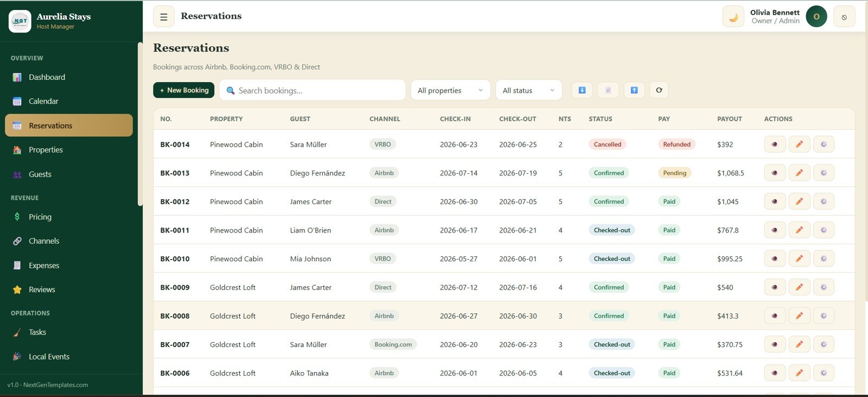Click the NextGenTemplates.com footer link
Viewport: 868px width, 397px height.
[55, 385]
